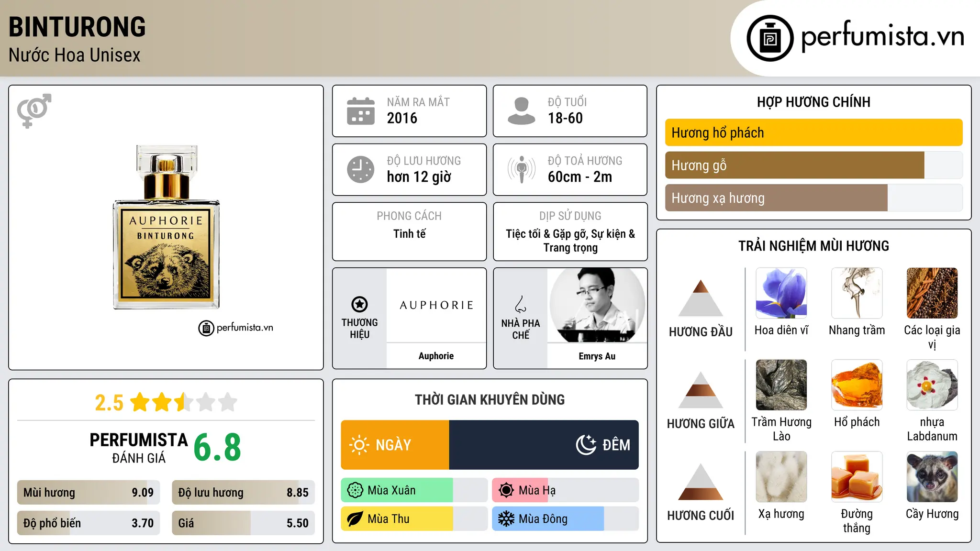Open the Xạ hương note image
Screen dimensions: 980x551
[x=781, y=477]
